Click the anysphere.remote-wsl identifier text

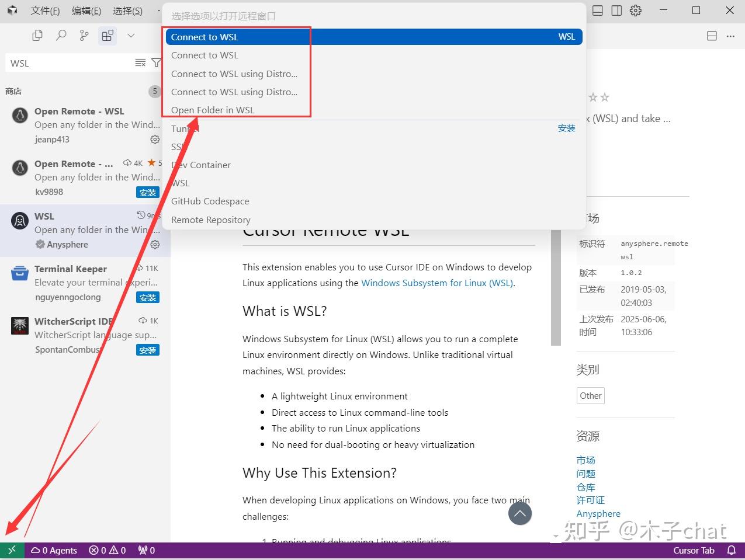pos(654,250)
